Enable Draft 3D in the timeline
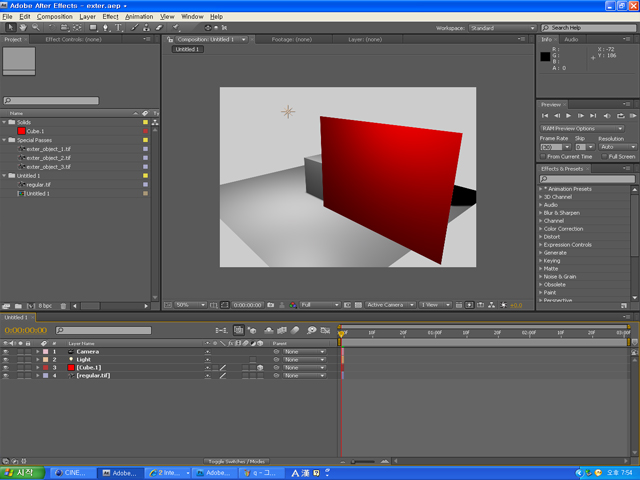 point(252,330)
